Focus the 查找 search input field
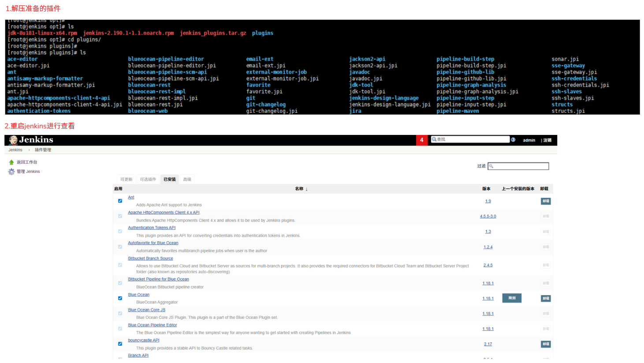The height and width of the screenshot is (363, 644). pyautogui.click(x=470, y=139)
